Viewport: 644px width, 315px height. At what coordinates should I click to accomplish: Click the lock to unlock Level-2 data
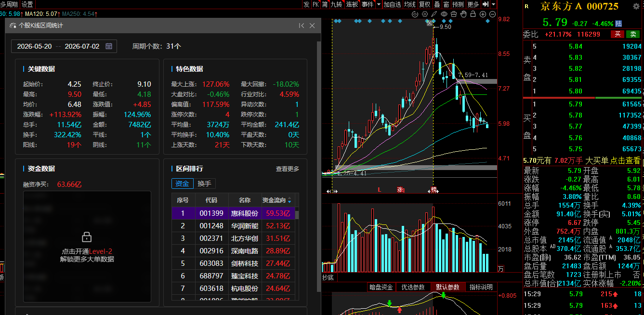click(x=87, y=236)
